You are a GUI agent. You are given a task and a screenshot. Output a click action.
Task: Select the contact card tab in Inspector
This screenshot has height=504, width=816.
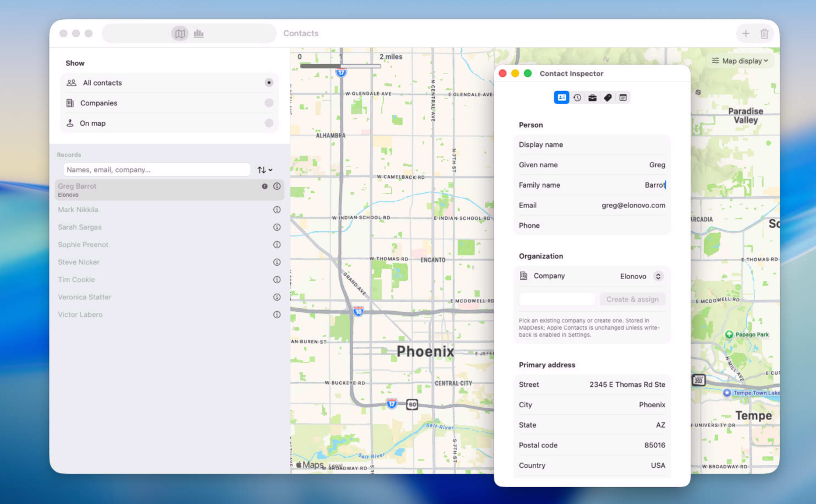(561, 98)
